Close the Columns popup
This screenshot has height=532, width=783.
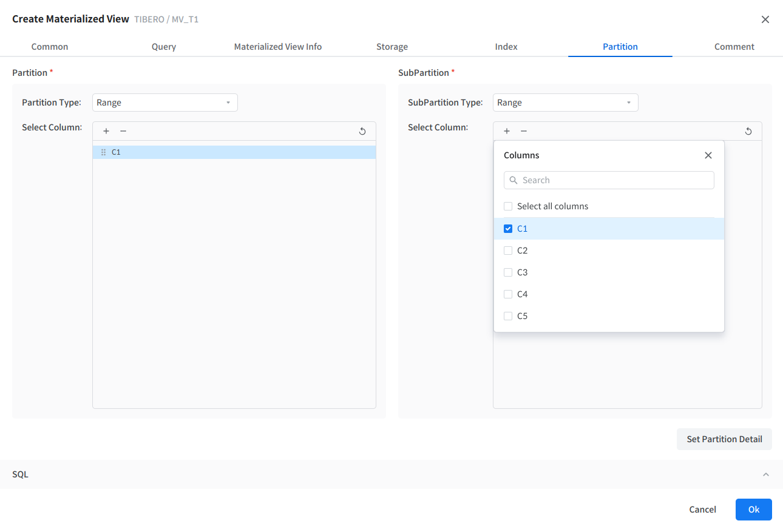pyautogui.click(x=708, y=155)
